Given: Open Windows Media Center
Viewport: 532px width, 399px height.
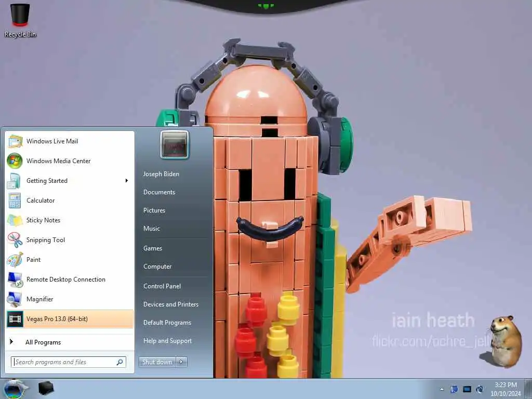Looking at the screenshot, I should coord(70,161).
